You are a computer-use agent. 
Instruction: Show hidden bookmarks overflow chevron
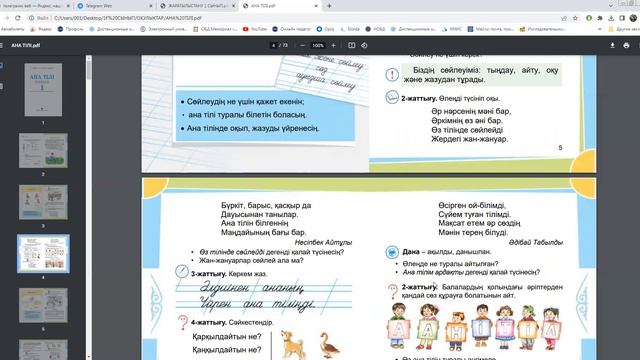599,29
